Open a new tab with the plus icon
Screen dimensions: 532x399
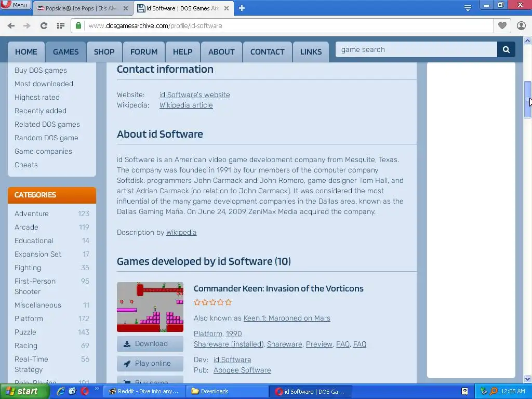(x=242, y=8)
